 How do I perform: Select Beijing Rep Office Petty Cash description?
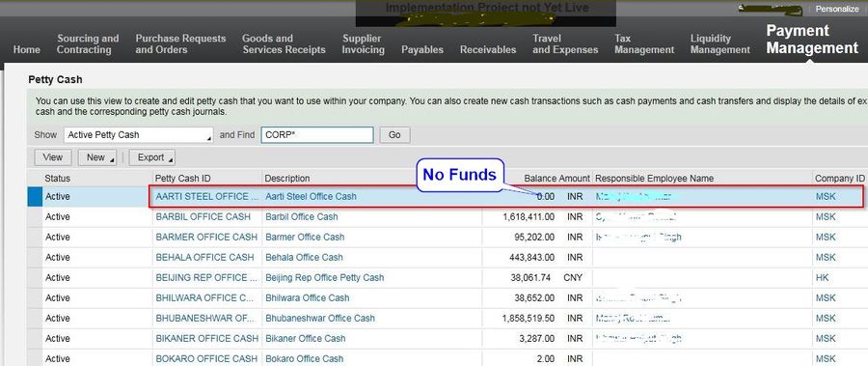324,277
